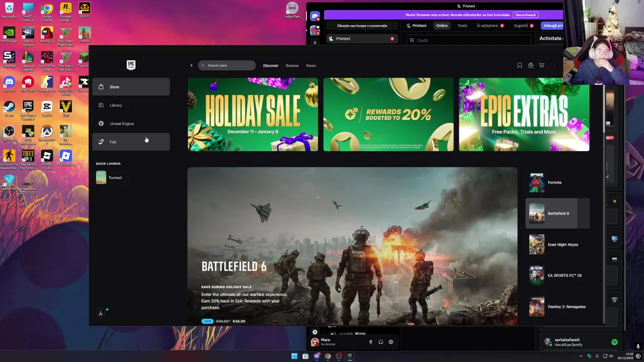Click Chrome icon in the taskbar
This screenshot has height=362, width=644.
tap(328, 356)
